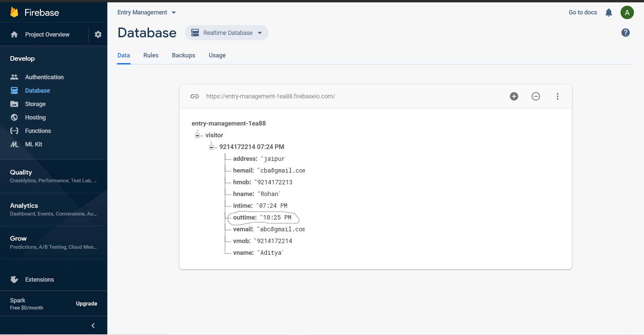Add child node with plus icon
Image resolution: width=644 pixels, height=335 pixels.
pyautogui.click(x=514, y=96)
